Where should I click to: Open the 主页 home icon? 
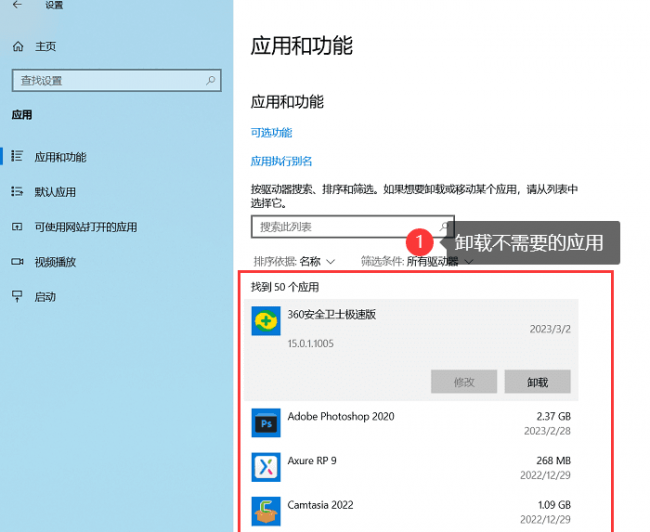coord(18,46)
